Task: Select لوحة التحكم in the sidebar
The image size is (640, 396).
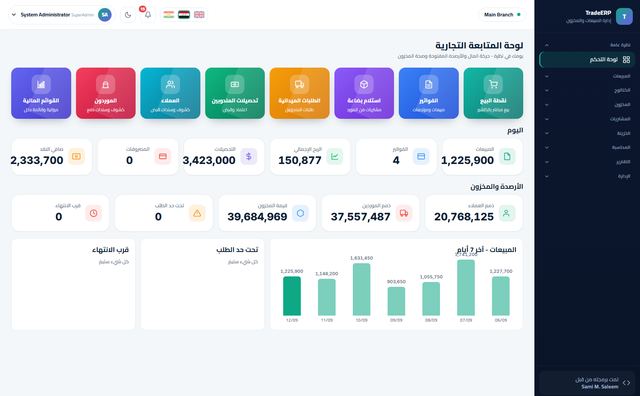Action: pyautogui.click(x=587, y=60)
